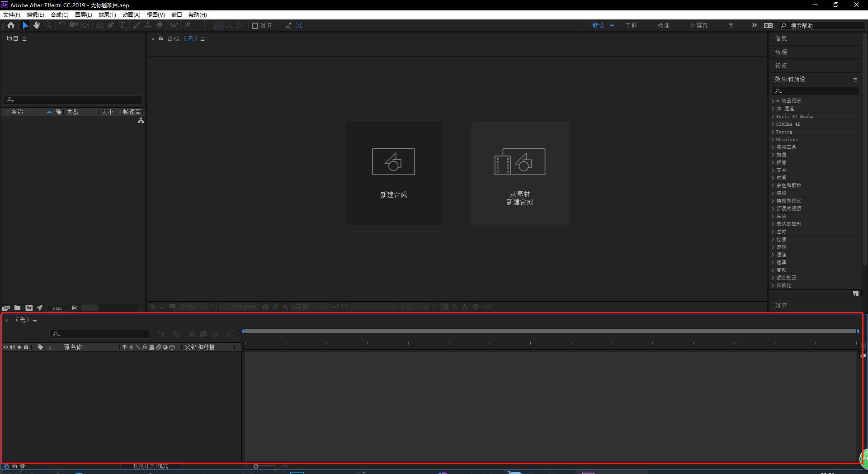Select the Selection (arrow) tool
This screenshot has height=474, width=868.
click(25, 25)
